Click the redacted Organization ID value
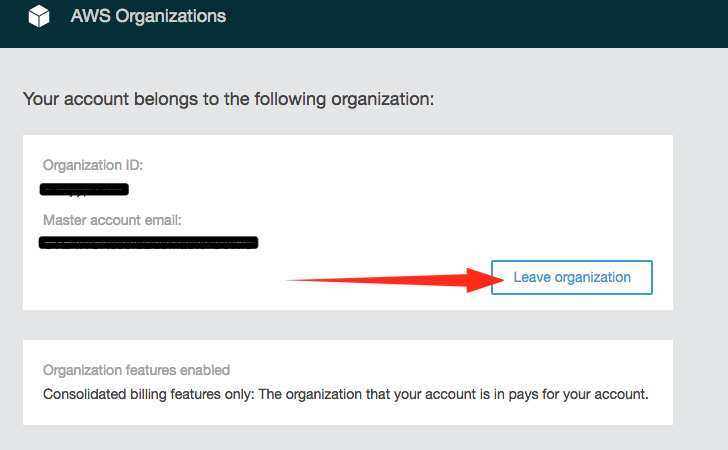Screen dimensions: 728x450 pyautogui.click(x=84, y=189)
